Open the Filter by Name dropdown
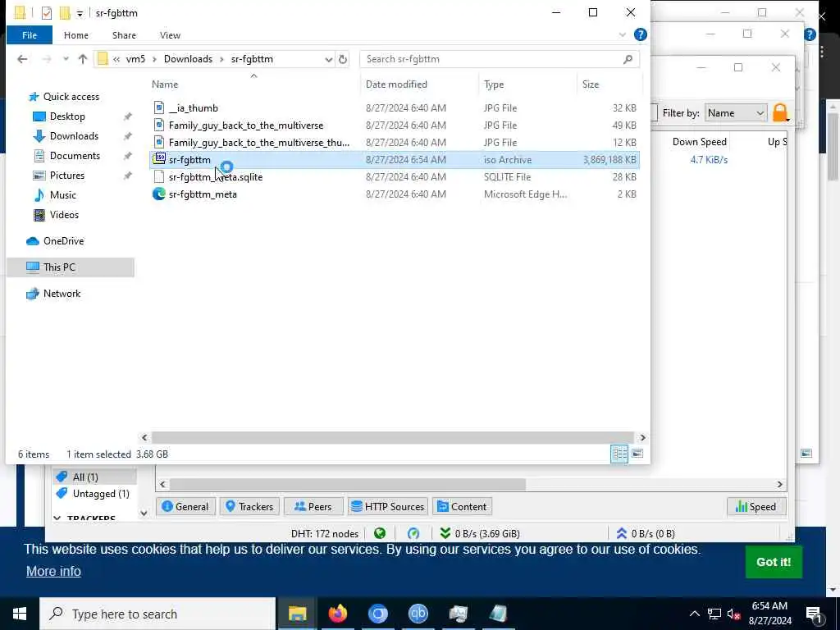The width and height of the screenshot is (840, 630). click(735, 113)
